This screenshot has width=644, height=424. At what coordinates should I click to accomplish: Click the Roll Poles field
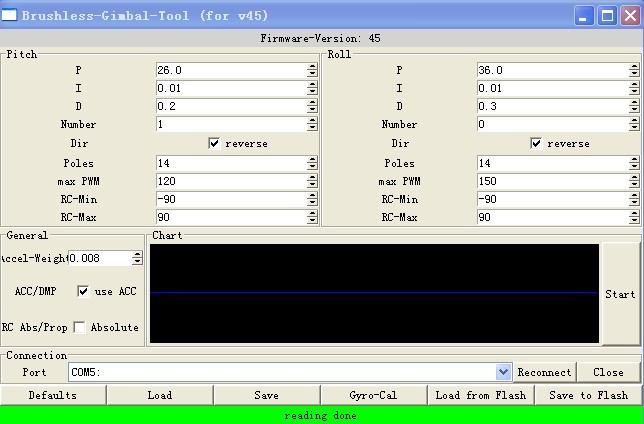[552, 163]
